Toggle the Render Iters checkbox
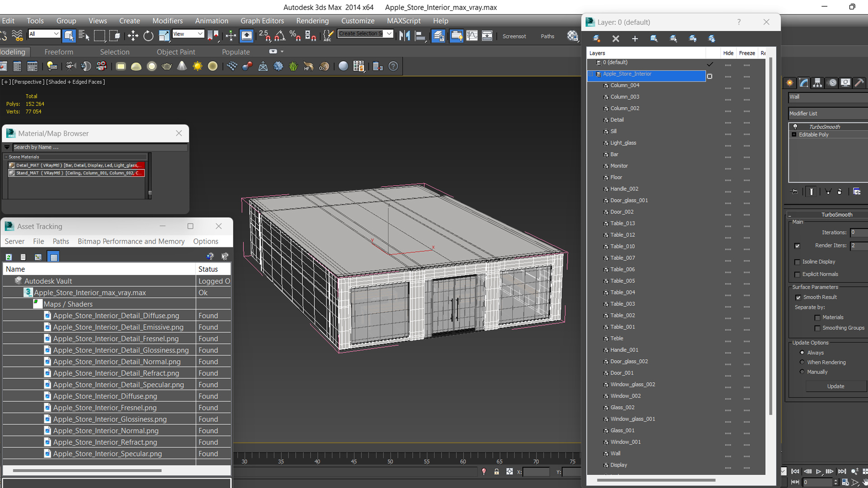Image resolution: width=868 pixels, height=488 pixels. click(797, 246)
